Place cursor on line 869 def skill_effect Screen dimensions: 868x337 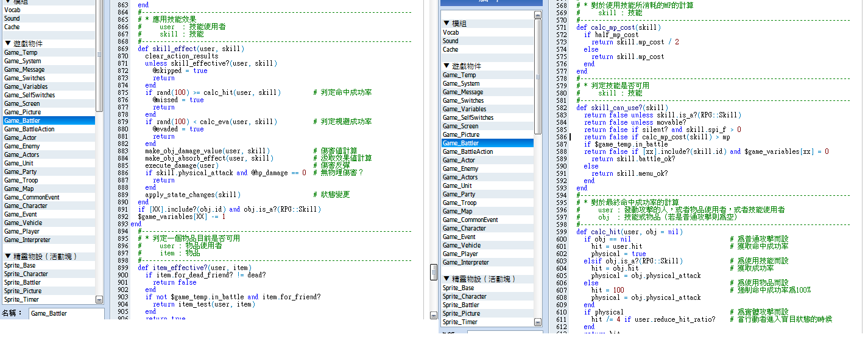pos(190,49)
